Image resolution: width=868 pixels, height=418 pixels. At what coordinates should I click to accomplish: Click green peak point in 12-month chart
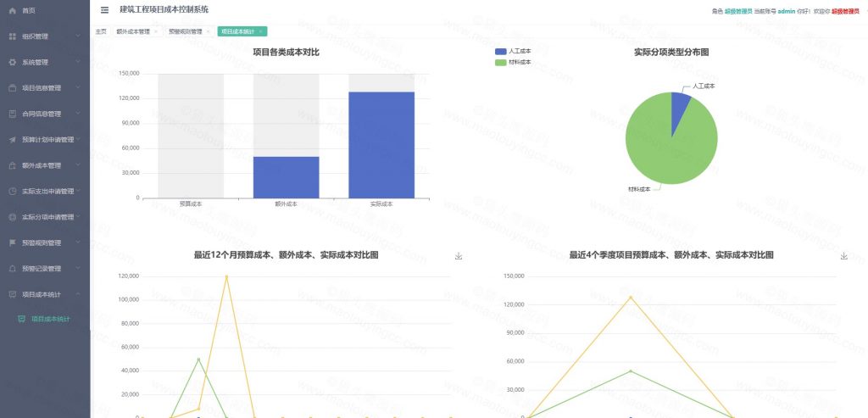click(x=198, y=359)
